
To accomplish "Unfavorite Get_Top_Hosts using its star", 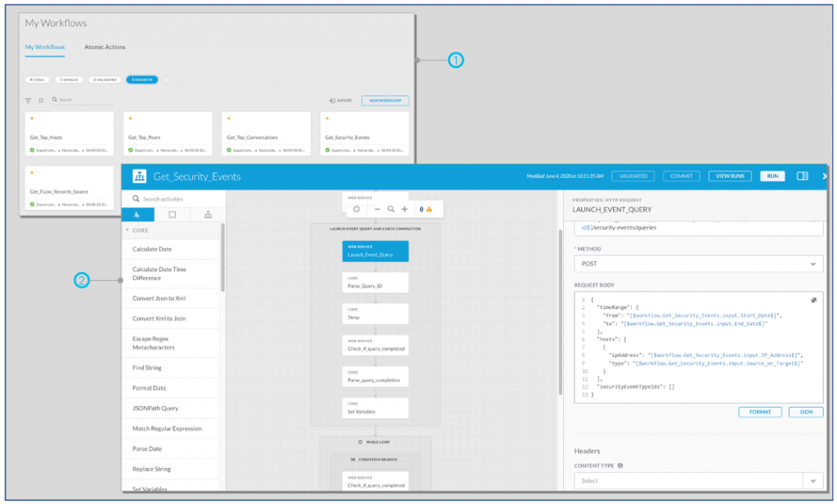I will (30, 118).
